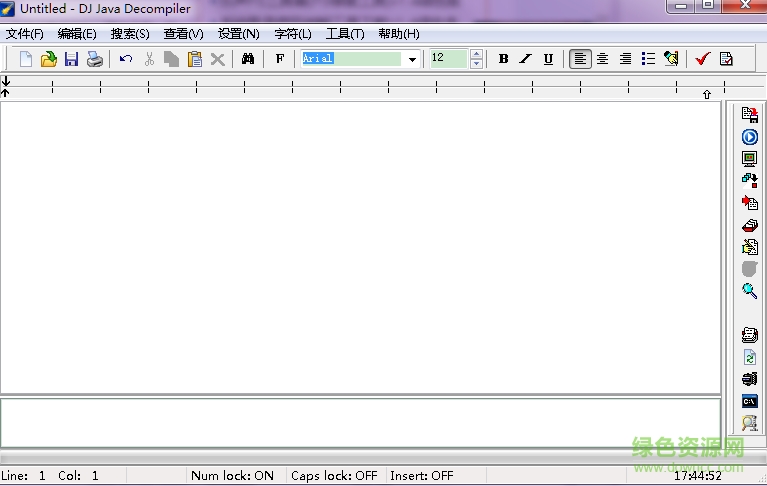This screenshot has height=486, width=767.
Task: Click the save-decompiled-file icon in sidebar
Action: click(749, 115)
